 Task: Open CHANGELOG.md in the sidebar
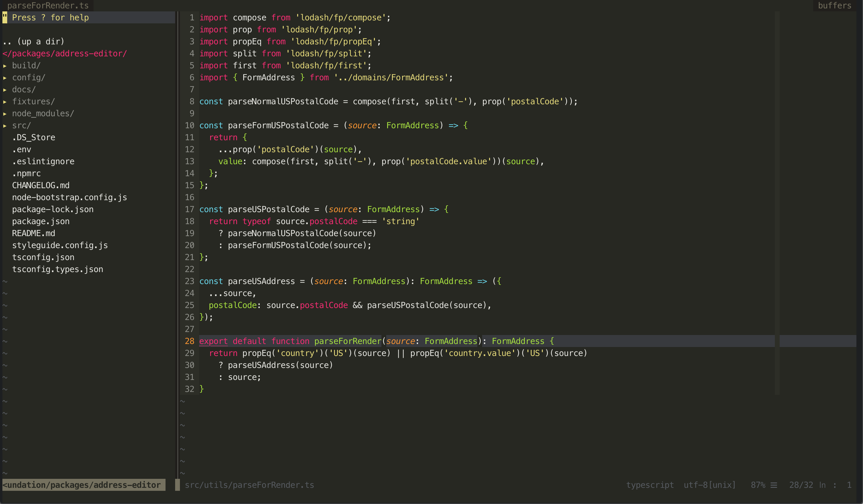[40, 185]
